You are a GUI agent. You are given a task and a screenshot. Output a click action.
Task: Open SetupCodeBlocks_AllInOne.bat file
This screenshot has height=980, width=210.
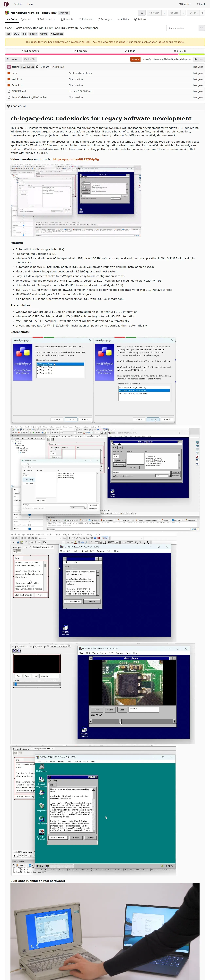[29, 97]
